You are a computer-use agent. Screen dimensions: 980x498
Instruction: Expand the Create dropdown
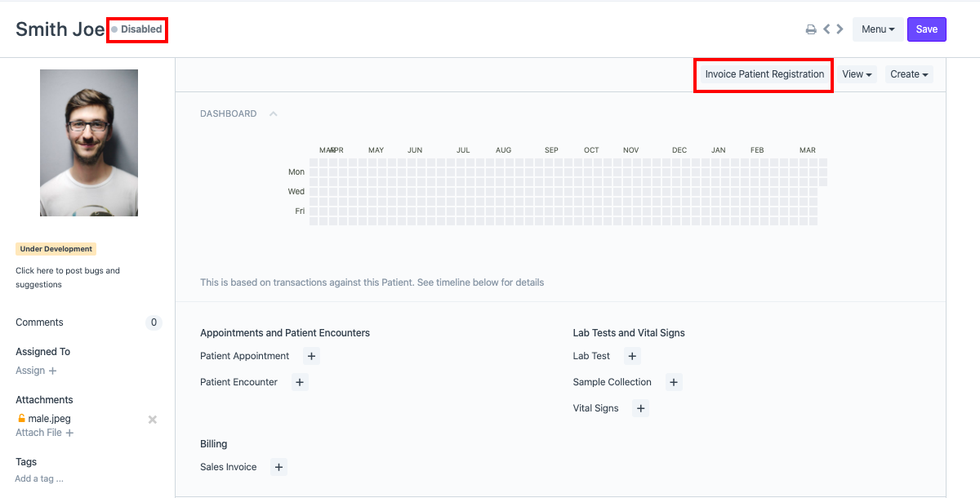(909, 74)
